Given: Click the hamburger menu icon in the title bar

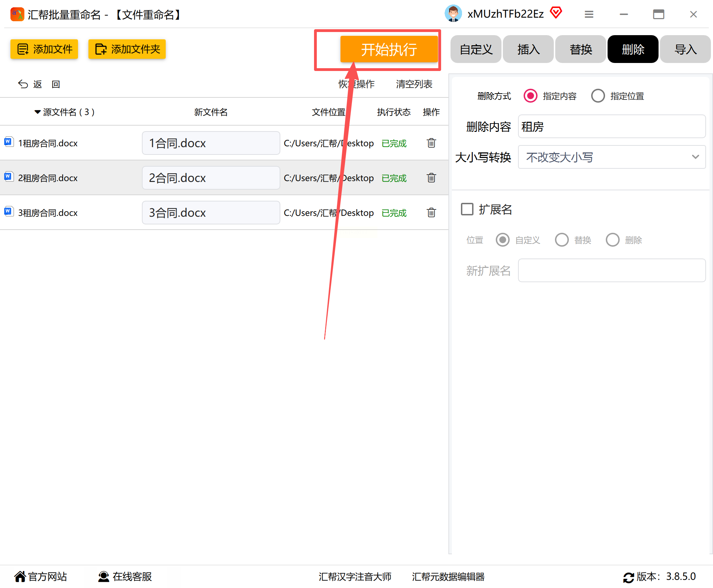Looking at the screenshot, I should [589, 14].
